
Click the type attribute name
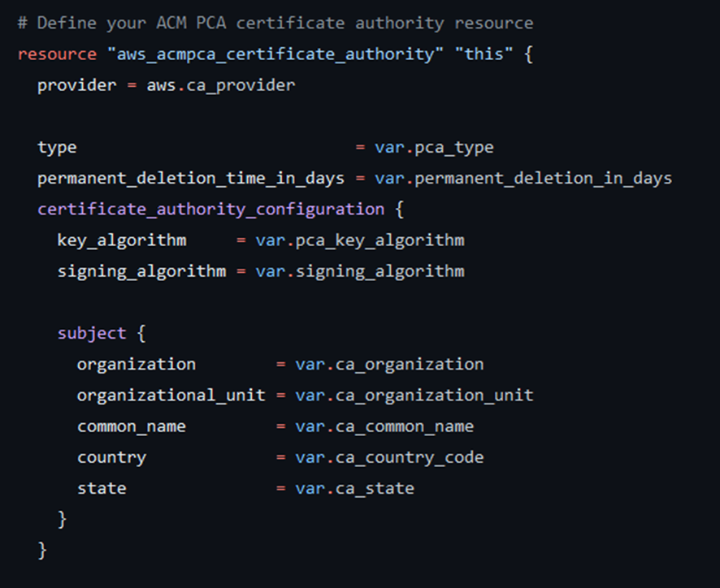(55, 147)
